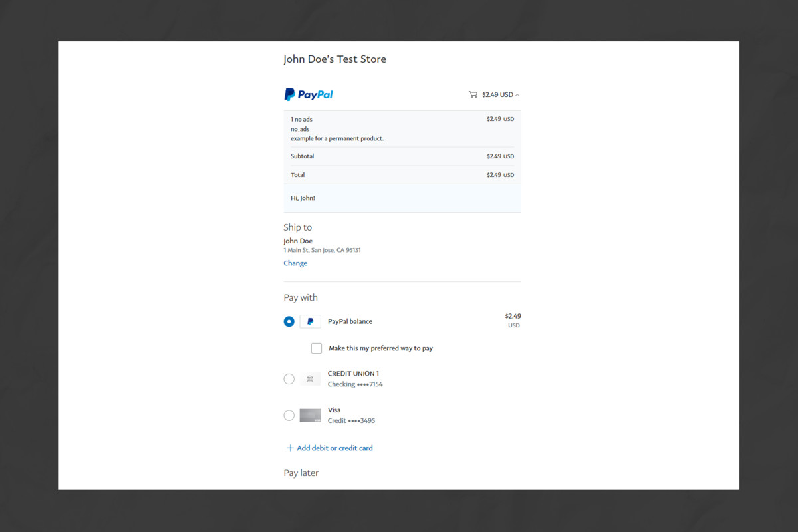Click the address 1 Main St, San Jose
Image resolution: width=798 pixels, height=532 pixels.
322,251
